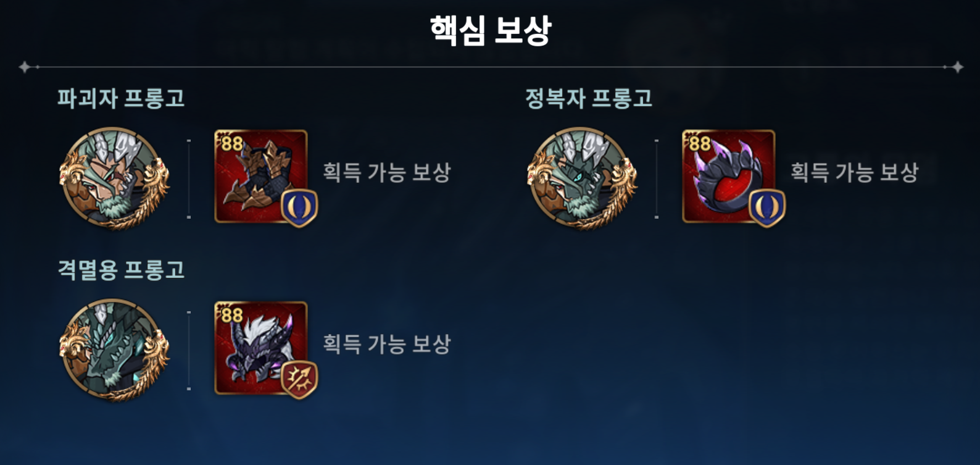The height and width of the screenshot is (465, 980).
Task: Open the dark dragon helmet reward item
Action: coord(261,348)
